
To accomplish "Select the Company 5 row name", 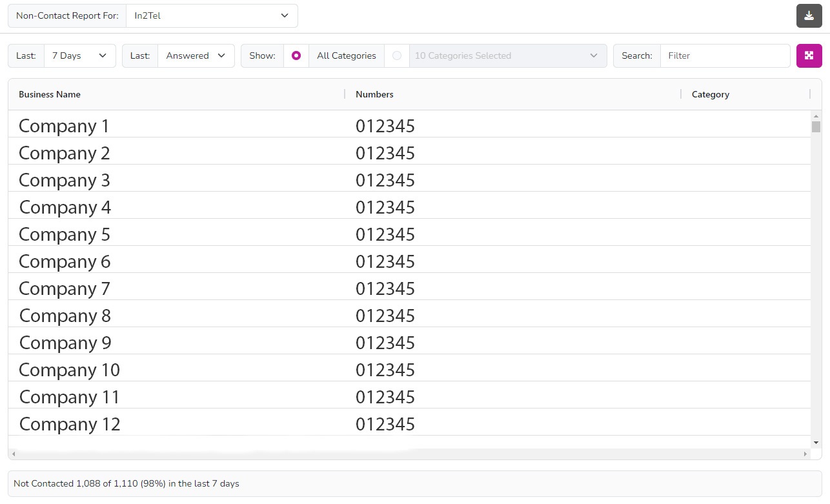I will (65, 235).
